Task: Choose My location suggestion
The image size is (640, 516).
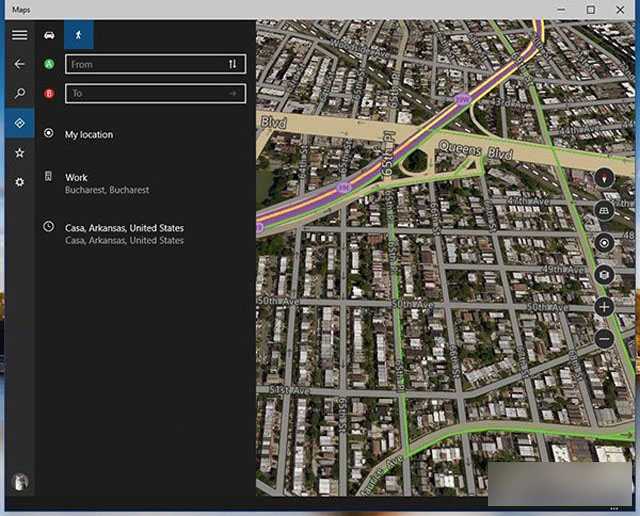Action: pos(89,134)
